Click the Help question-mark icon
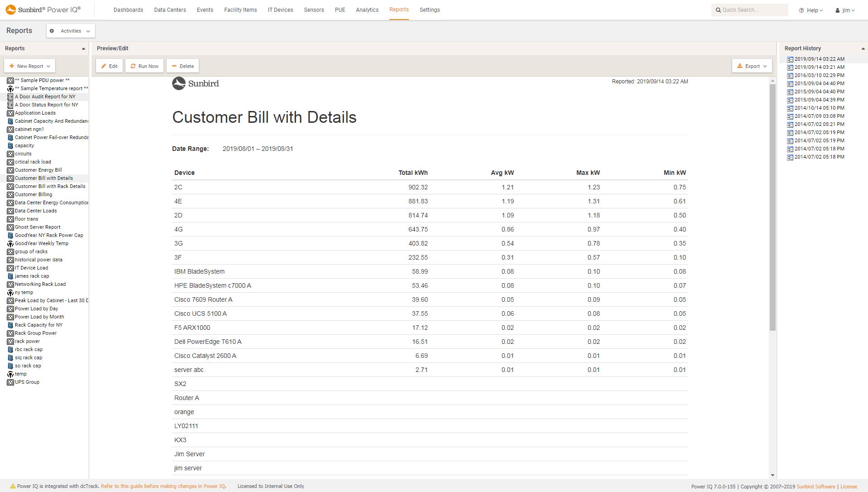This screenshot has height=492, width=868. coord(801,10)
